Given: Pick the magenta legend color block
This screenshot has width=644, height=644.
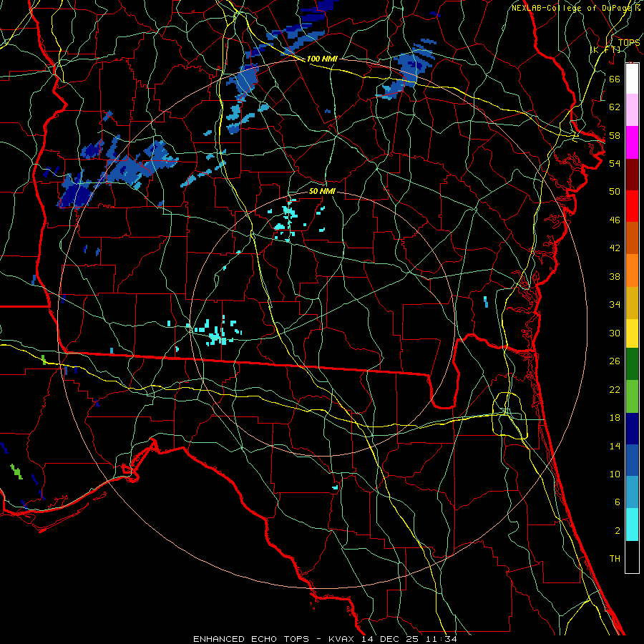Looking at the screenshot, I should click(x=632, y=142).
